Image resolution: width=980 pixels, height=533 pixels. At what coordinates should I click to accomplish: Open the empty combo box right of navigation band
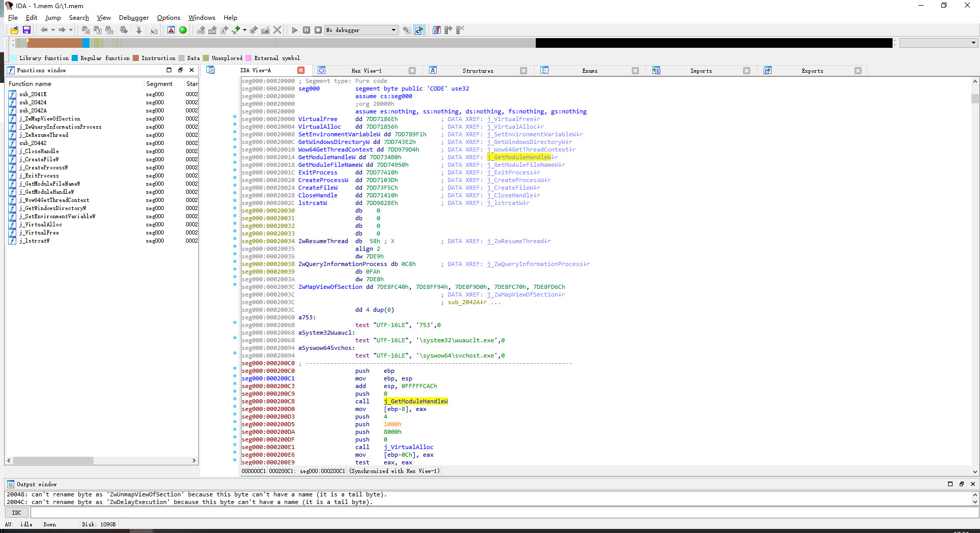(938, 43)
